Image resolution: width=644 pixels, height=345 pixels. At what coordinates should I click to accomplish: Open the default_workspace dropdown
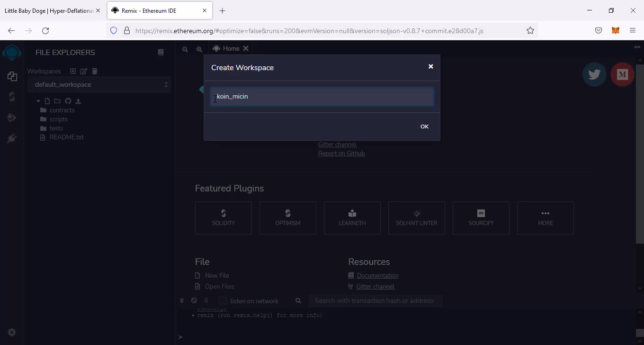(x=99, y=84)
